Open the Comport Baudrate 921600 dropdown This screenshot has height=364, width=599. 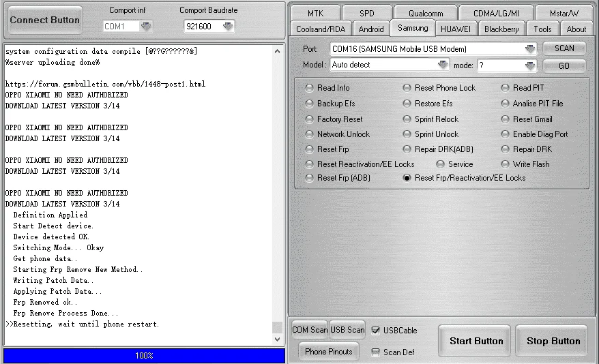(x=228, y=27)
